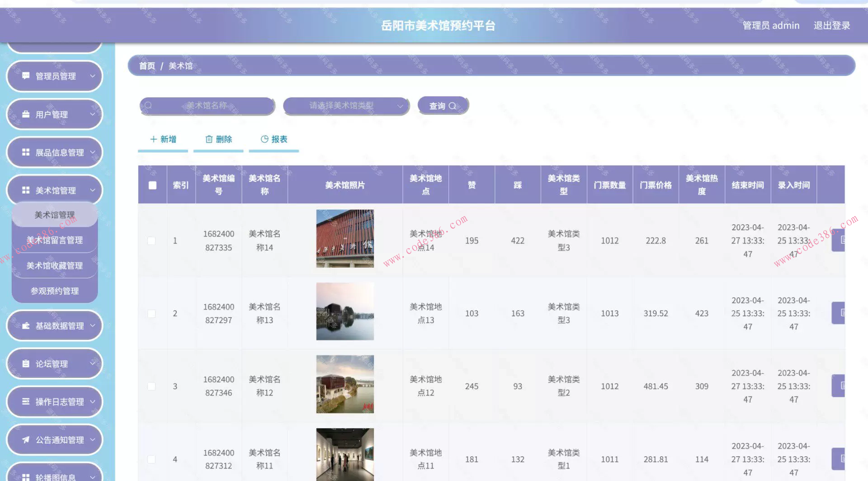Open 美术馆留言管理 from the sidebar

click(x=54, y=240)
